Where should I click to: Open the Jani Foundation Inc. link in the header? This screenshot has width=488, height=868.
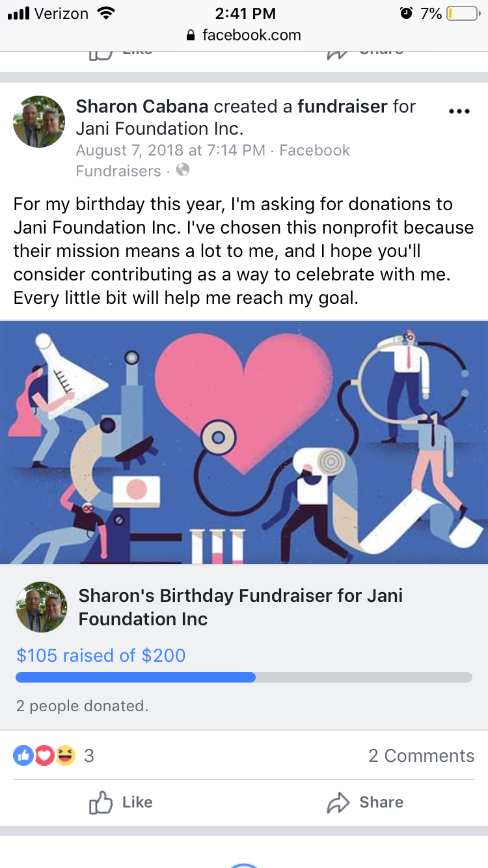pyautogui.click(x=160, y=127)
